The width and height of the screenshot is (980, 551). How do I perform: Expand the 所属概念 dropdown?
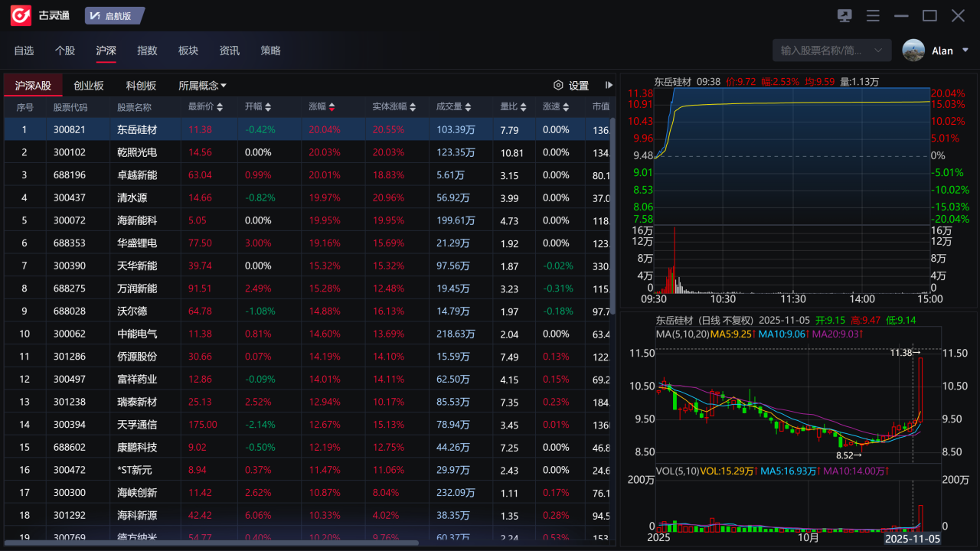click(202, 85)
